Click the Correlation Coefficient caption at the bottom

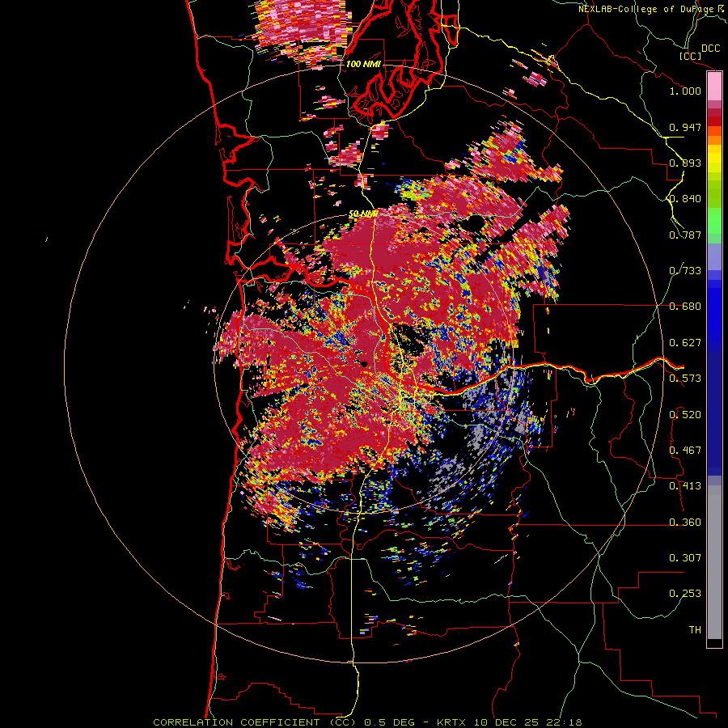[367, 722]
